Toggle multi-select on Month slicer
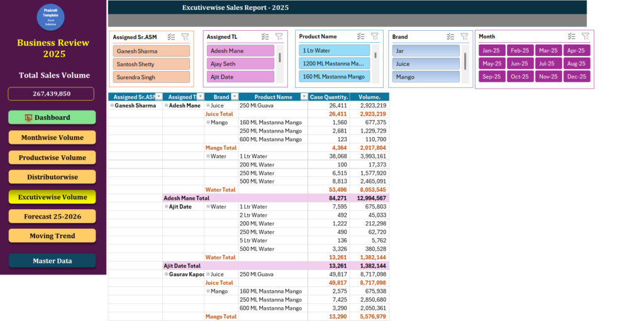The image size is (644, 321). (x=572, y=36)
